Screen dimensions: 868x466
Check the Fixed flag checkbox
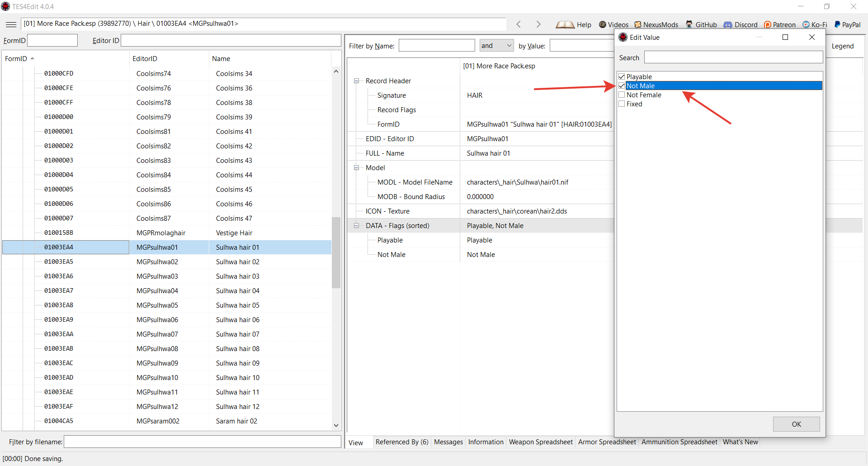[622, 104]
